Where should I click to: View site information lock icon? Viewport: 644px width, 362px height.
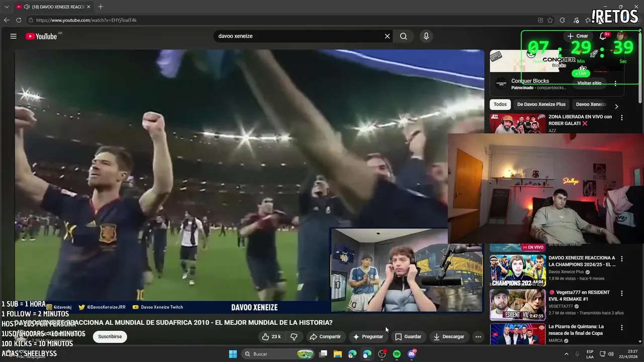click(x=31, y=20)
